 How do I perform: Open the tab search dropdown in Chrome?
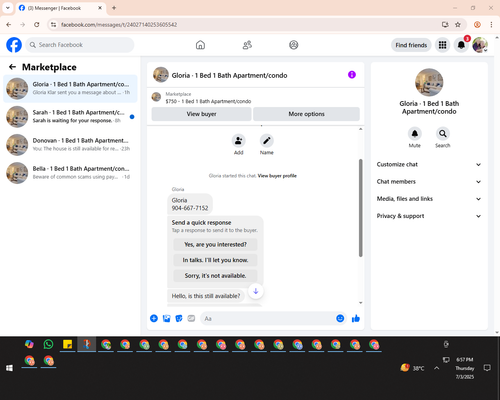click(x=8, y=8)
